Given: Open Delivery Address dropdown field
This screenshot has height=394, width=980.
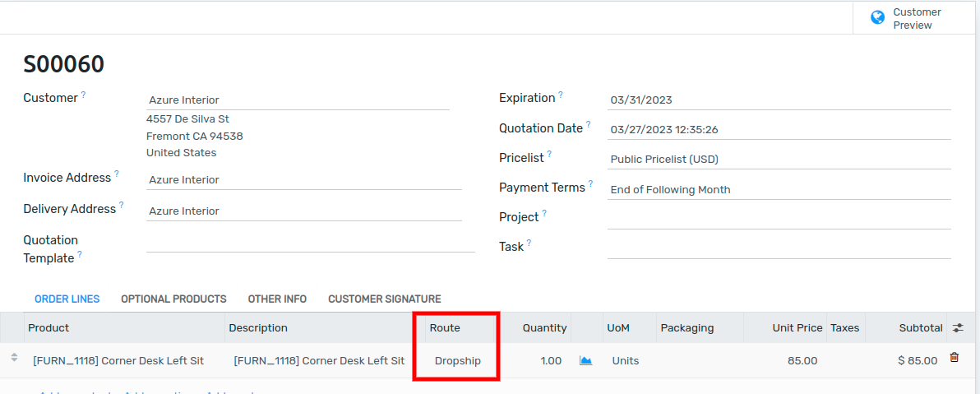Looking at the screenshot, I should click(x=303, y=211).
